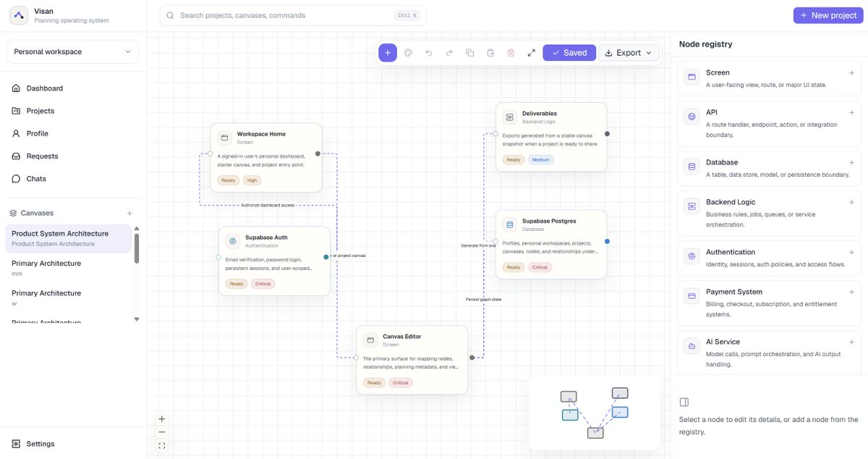The height and width of the screenshot is (459, 868).
Task: Add a Database node with its plus
Action: [851, 162]
